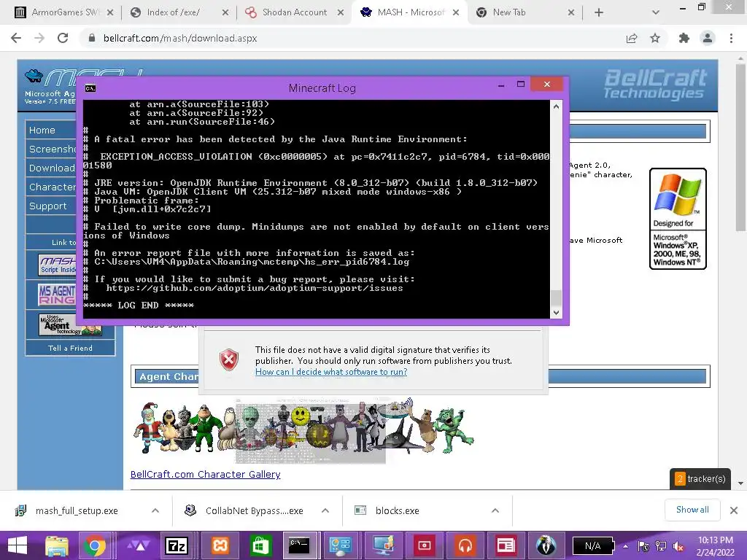The image size is (747, 560).
Task: Open the Chrome profile avatar menu
Action: coord(708,38)
